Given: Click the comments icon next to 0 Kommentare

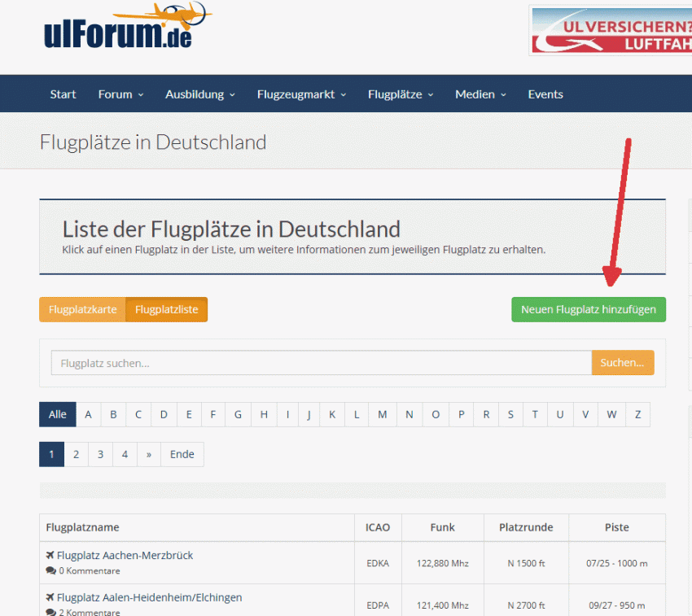Looking at the screenshot, I should [x=50, y=571].
